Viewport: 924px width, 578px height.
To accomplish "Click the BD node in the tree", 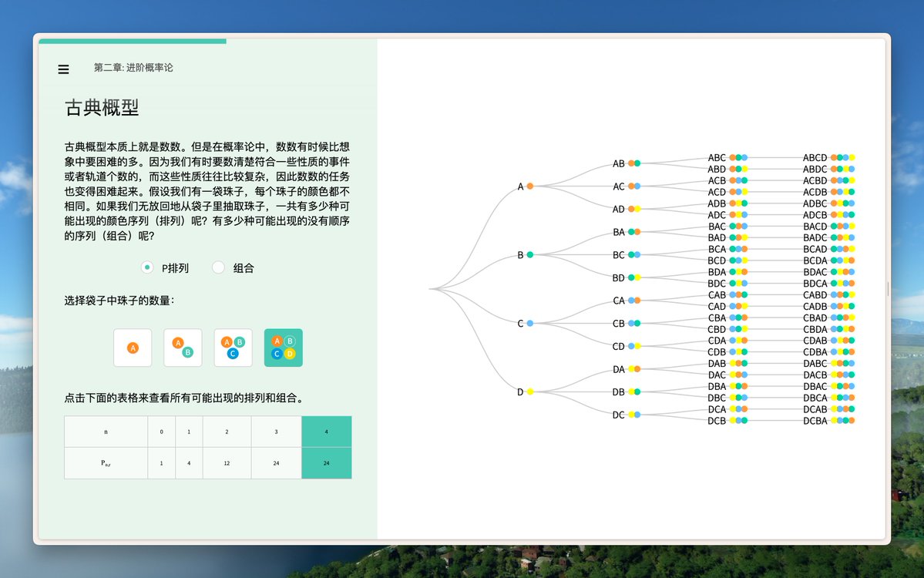I will pyautogui.click(x=627, y=277).
